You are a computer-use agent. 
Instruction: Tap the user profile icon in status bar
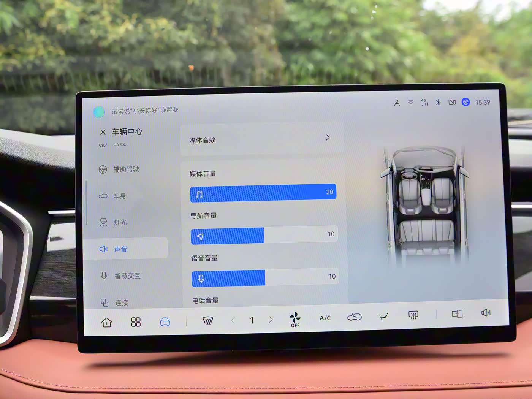tap(397, 103)
